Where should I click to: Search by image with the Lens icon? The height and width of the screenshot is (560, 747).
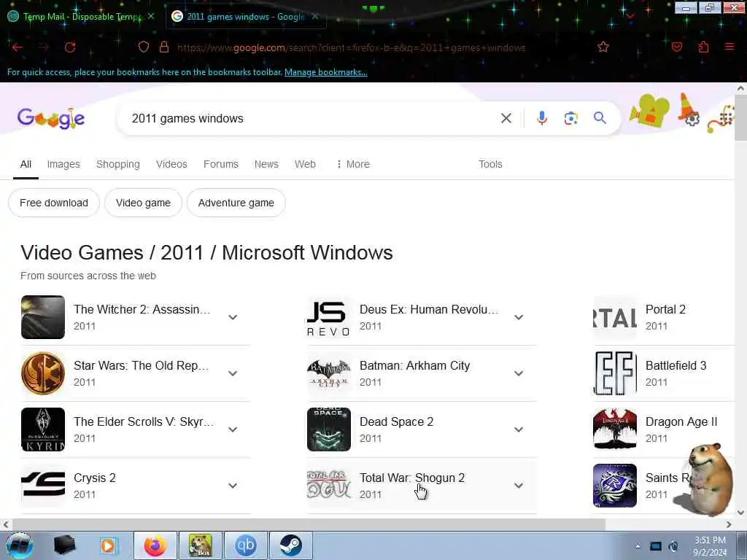click(570, 118)
